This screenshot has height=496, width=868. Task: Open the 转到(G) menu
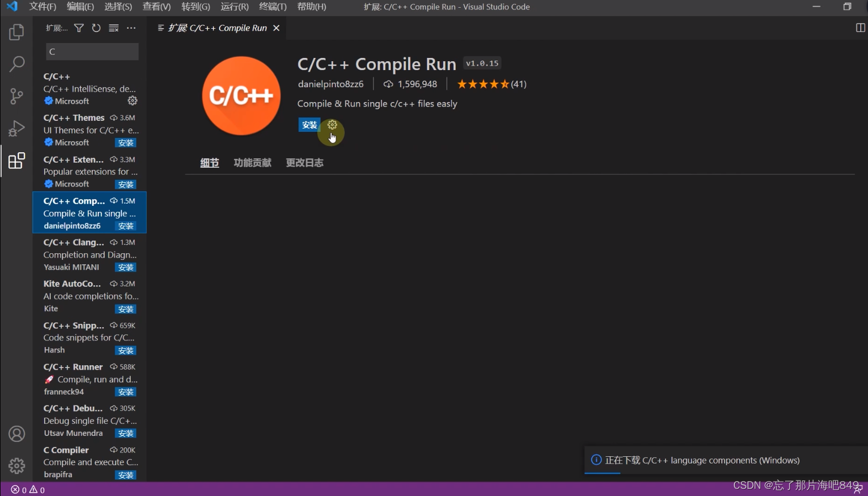click(x=195, y=7)
